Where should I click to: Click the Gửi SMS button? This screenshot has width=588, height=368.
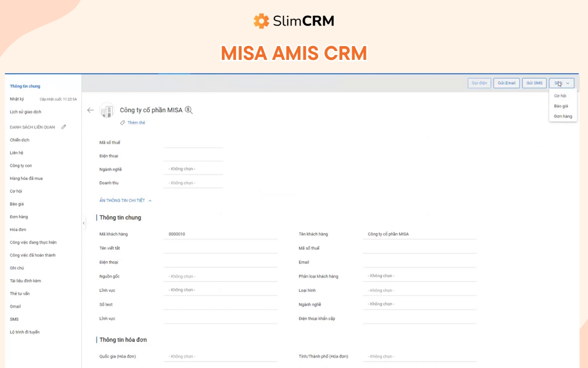point(534,82)
